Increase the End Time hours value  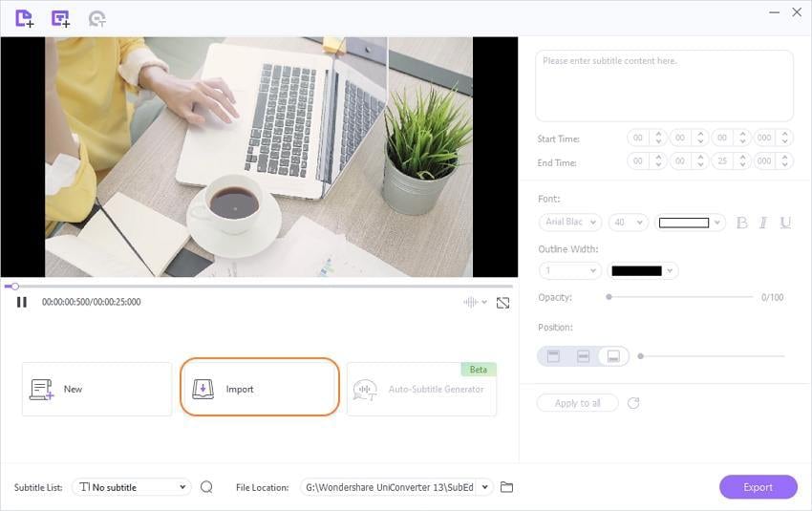click(x=658, y=157)
